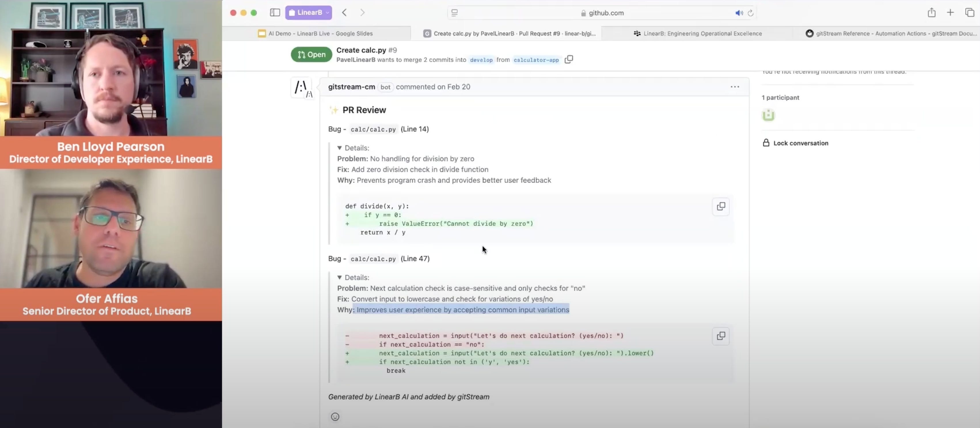
Task: Open the LinearB tab group dropdown
Action: click(309, 13)
